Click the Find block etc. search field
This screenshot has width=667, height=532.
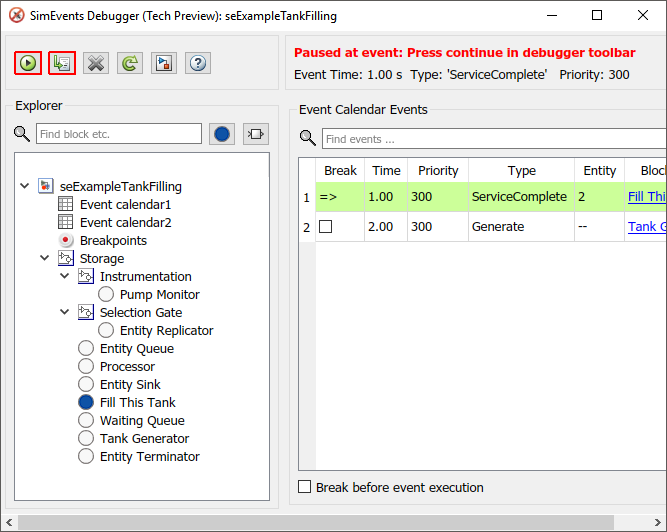tap(119, 134)
